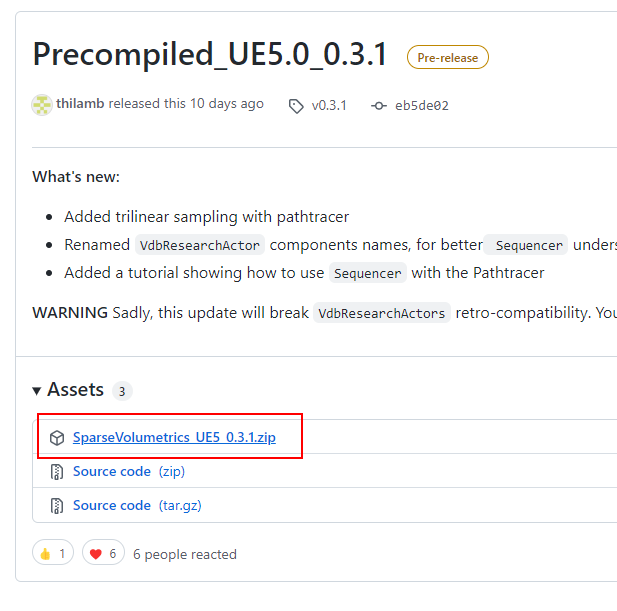This screenshot has height=611, width=617.
Task: Click the VdbResearchActor code label
Action: tap(200, 245)
